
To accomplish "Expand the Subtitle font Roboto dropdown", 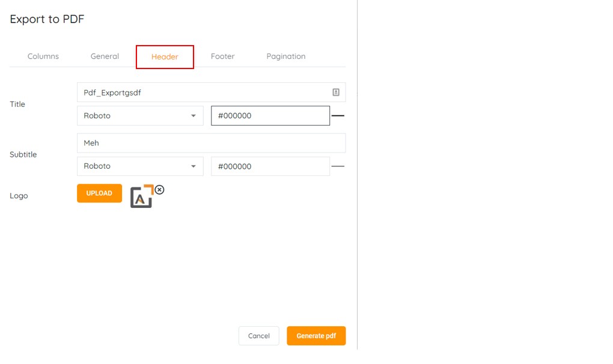I will [x=140, y=166].
